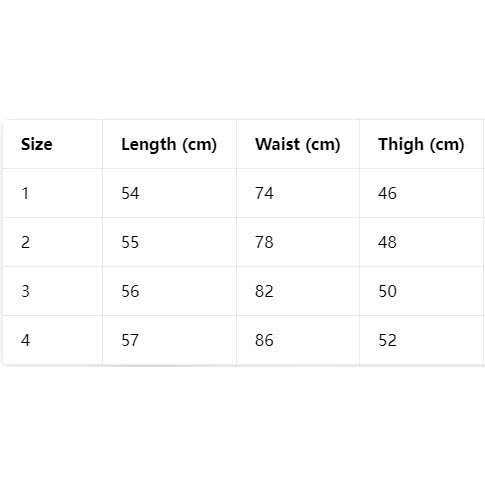
Task: Select size 3 cell
Action: coord(25,291)
